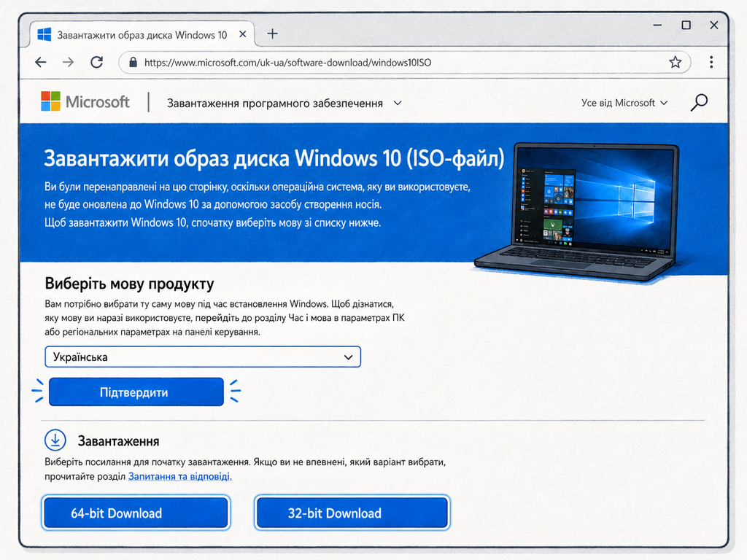Screen dimensions: 747x560
Task: Click the 32-bit Download button
Action: pos(352,513)
